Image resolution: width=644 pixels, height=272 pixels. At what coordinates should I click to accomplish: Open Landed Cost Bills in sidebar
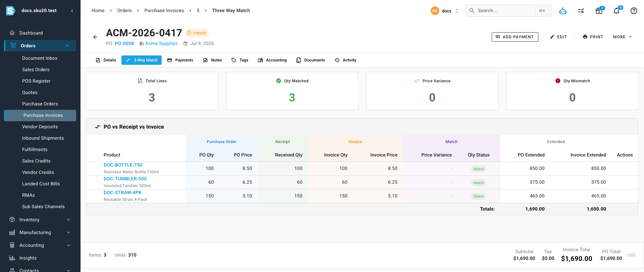point(41,184)
